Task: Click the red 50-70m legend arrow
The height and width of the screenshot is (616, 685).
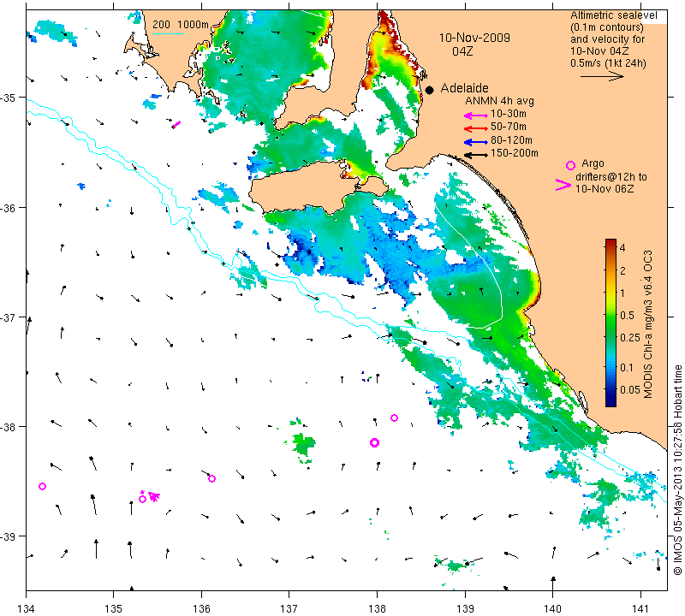Action: tap(476, 128)
